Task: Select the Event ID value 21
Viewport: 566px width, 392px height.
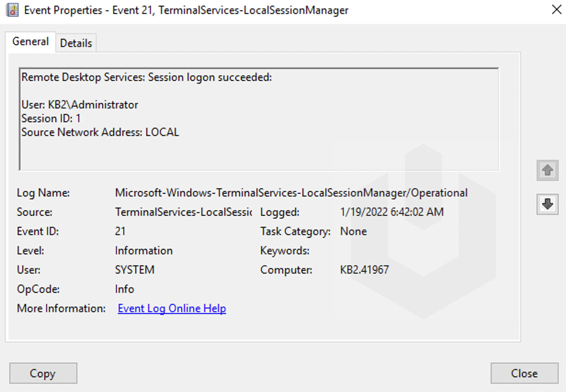Action: (x=120, y=231)
